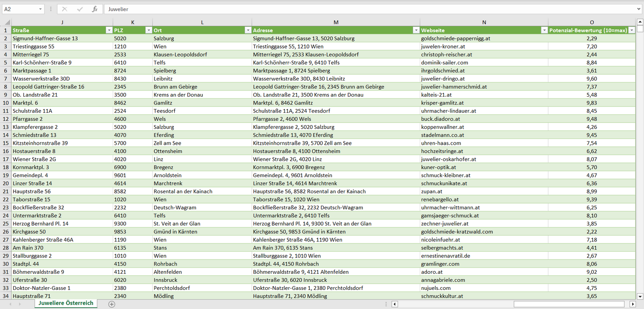
Task: Open the Straße column filter dropdown
Action: coord(109,30)
